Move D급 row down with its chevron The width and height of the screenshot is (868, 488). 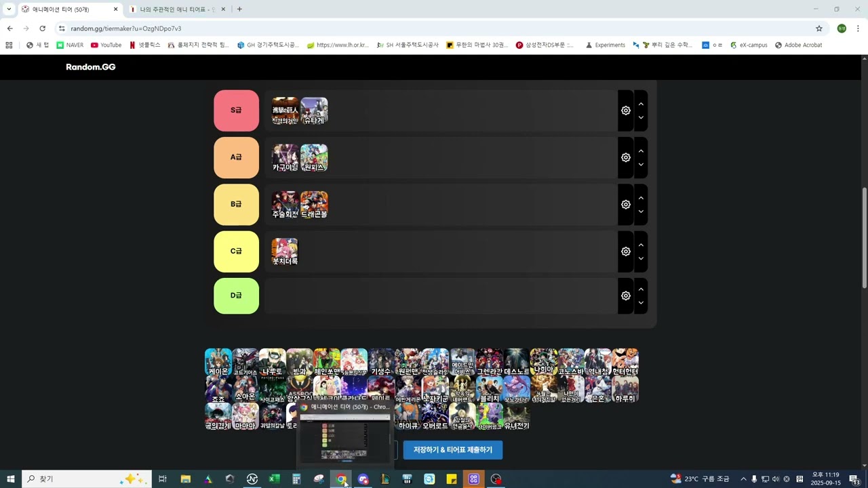[x=641, y=302]
